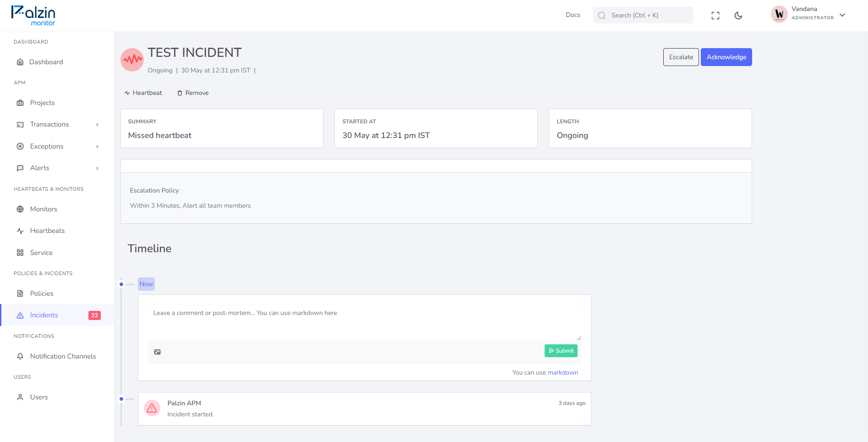The height and width of the screenshot is (442, 868).
Task: Click the red incident waveform icon
Action: click(x=132, y=60)
